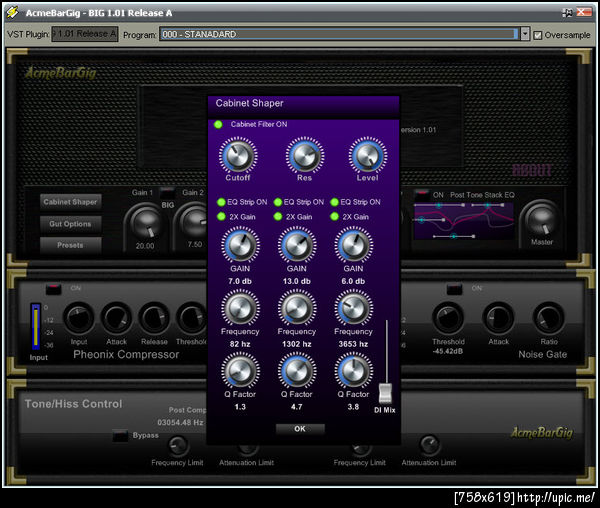Toggle 2X Gain for second EQ strip
The height and width of the screenshot is (508, 600).
[278, 217]
